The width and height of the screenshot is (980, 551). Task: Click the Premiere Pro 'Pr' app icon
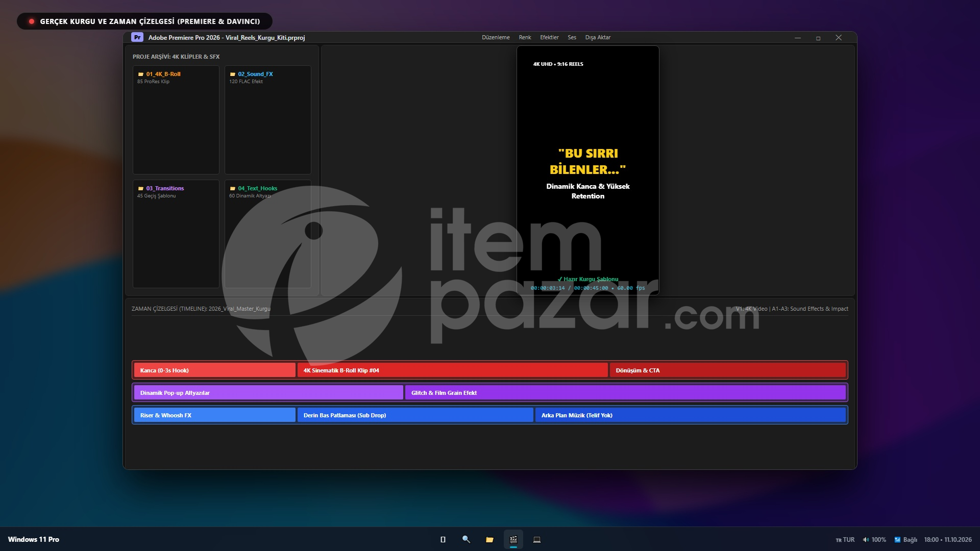pos(137,37)
